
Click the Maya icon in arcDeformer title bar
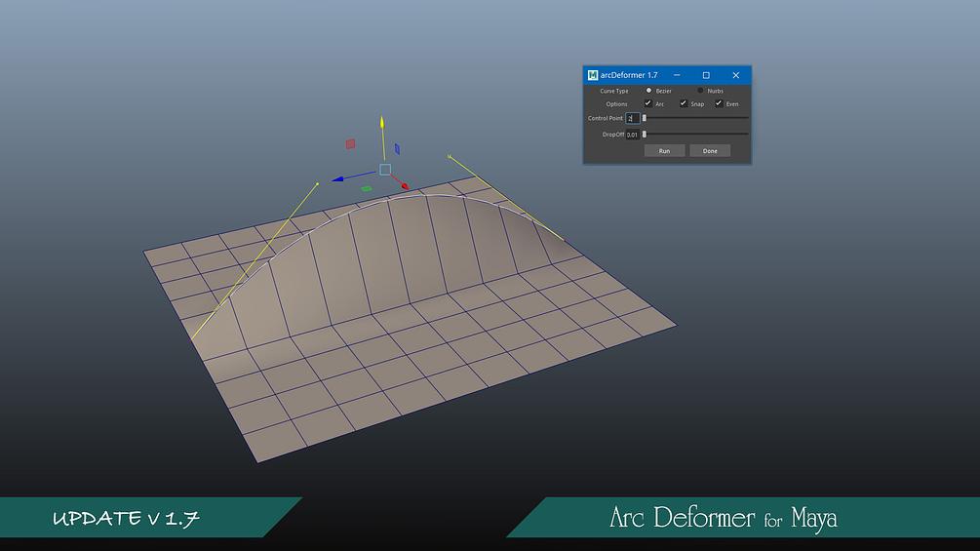pos(593,75)
